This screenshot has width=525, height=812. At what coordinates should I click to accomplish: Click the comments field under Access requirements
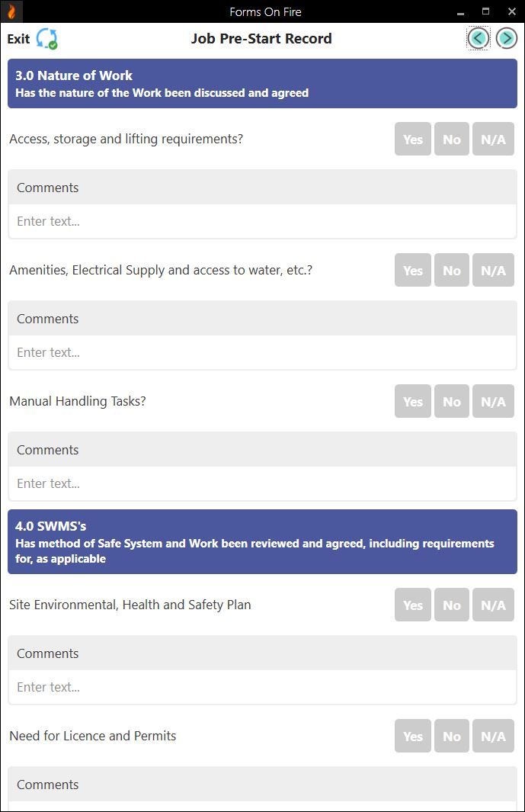coord(262,221)
